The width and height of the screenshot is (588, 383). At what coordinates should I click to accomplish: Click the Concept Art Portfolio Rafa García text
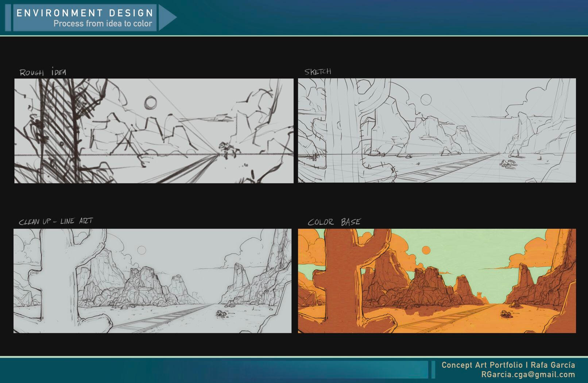(x=508, y=365)
